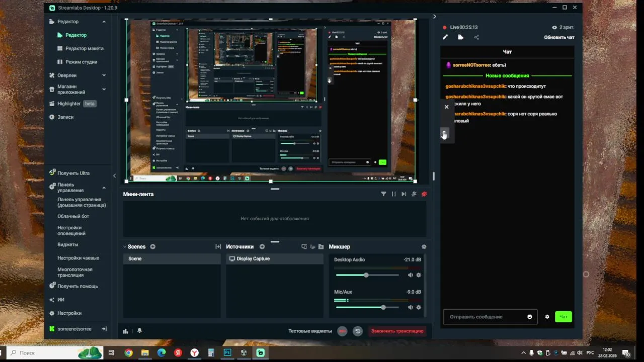The height and width of the screenshot is (362, 644).
Task: Collapse the chat panel using top chevron
Action: [x=435, y=17]
